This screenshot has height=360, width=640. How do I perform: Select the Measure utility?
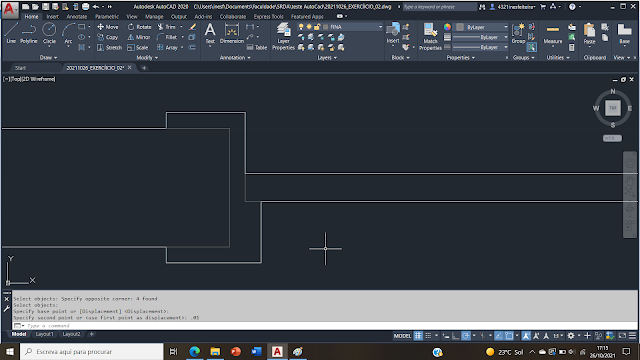tap(553, 35)
